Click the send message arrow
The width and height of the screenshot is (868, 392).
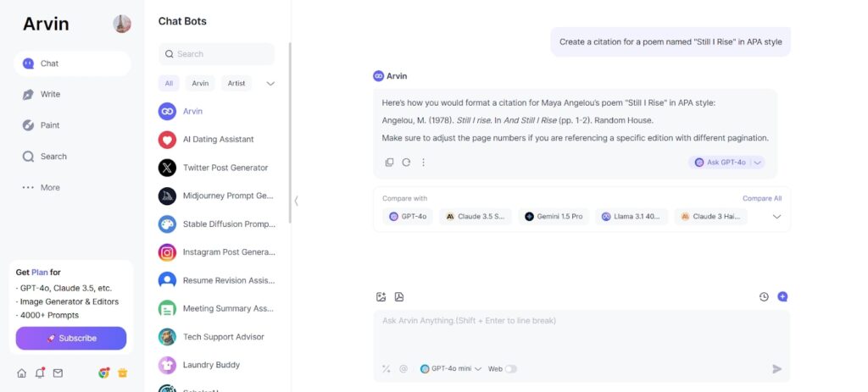777,369
